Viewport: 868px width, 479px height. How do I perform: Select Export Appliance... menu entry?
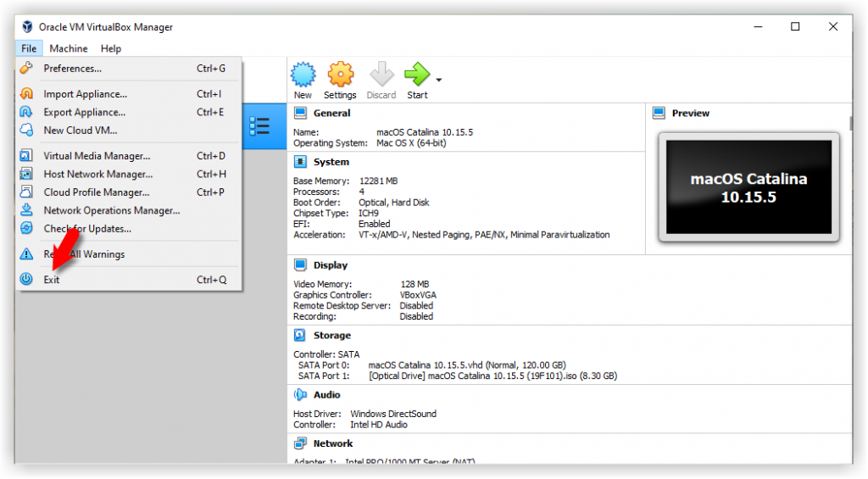point(129,112)
